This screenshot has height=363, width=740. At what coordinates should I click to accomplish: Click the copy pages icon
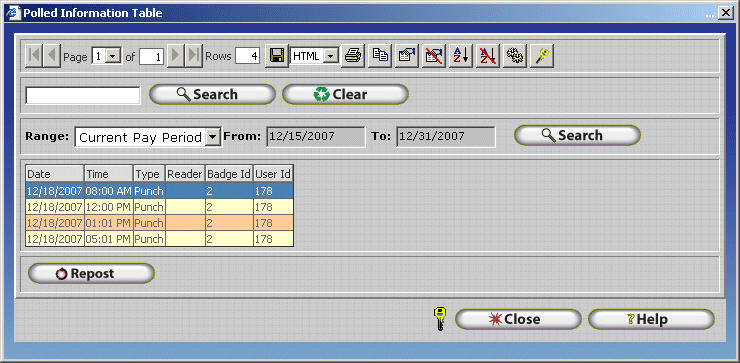(380, 56)
